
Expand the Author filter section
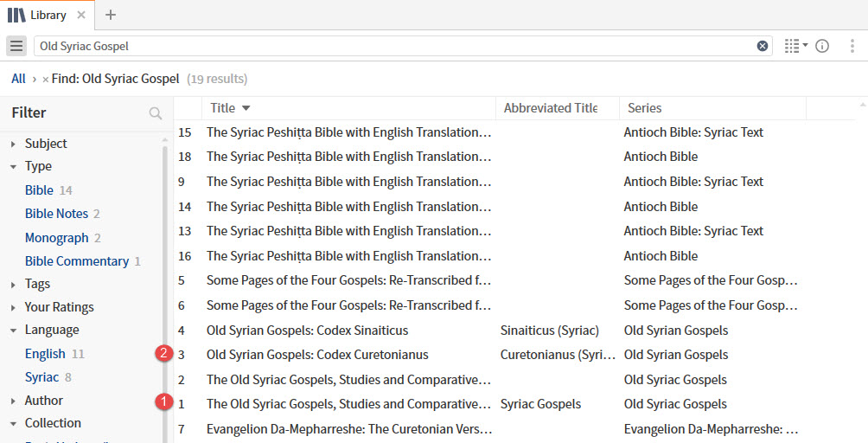[13, 401]
